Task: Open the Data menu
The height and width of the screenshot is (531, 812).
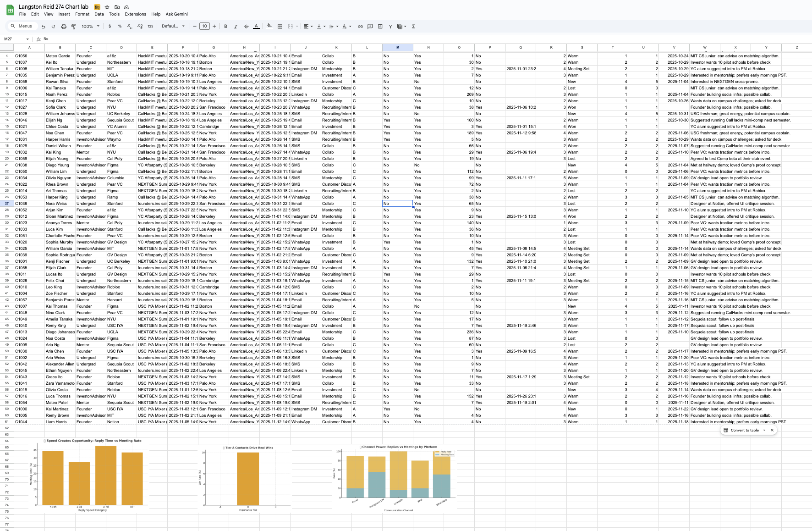Action: pos(99,14)
